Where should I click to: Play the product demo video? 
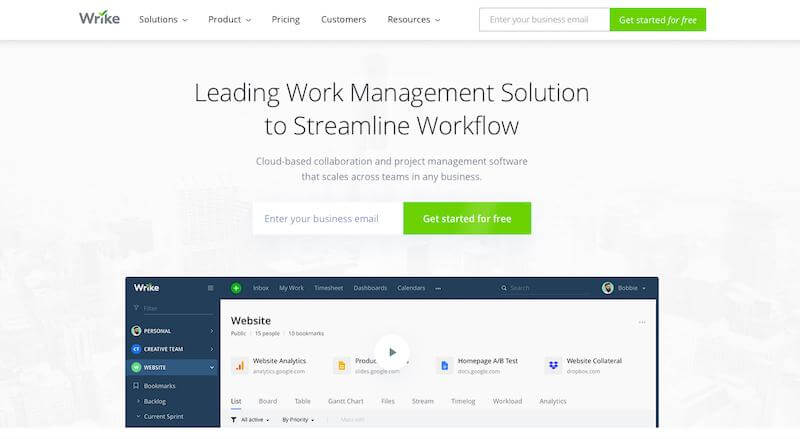[x=392, y=352]
